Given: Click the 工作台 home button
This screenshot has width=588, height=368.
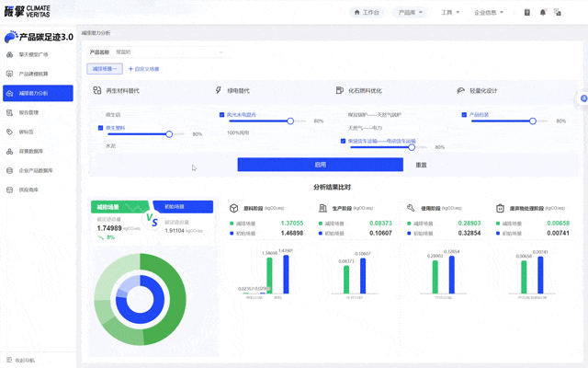Looking at the screenshot, I should tap(367, 13).
